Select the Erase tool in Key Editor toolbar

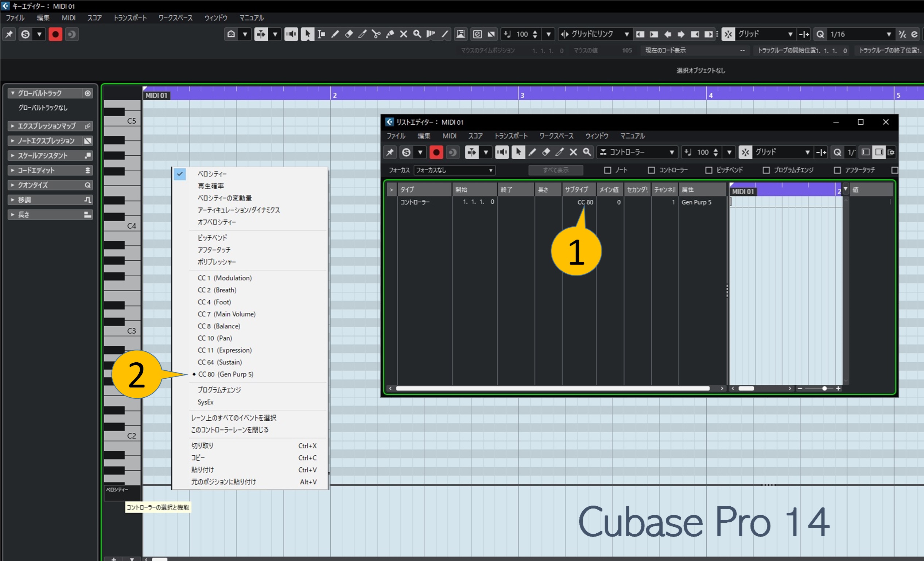pyautogui.click(x=349, y=35)
